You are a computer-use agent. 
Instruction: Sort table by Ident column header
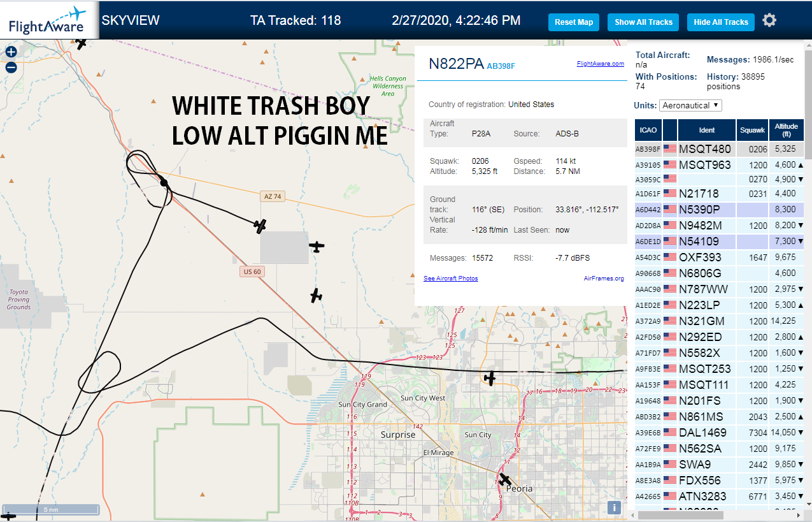click(707, 130)
